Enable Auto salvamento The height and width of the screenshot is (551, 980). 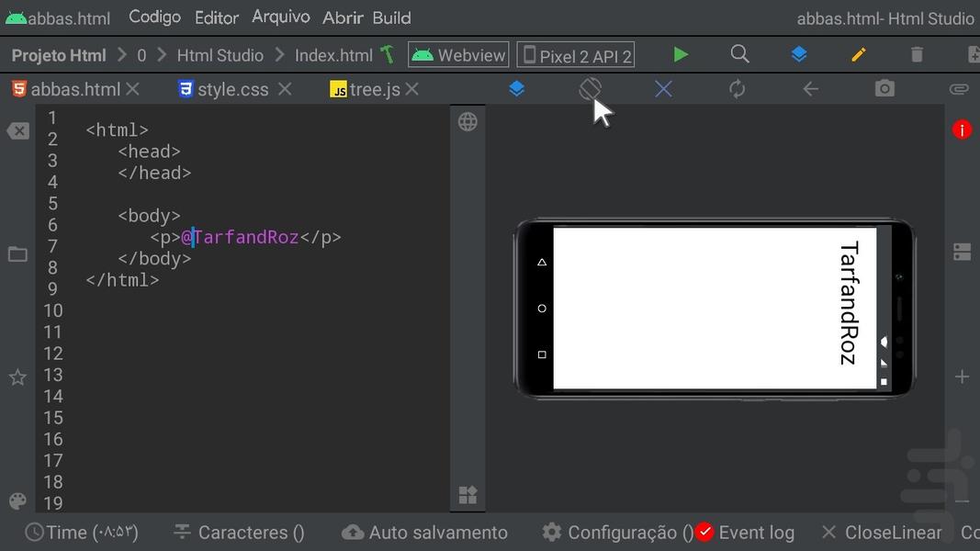[423, 532]
